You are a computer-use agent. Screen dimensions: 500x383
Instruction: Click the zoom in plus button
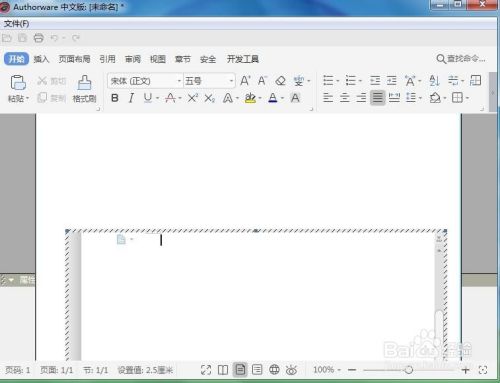coord(465,370)
